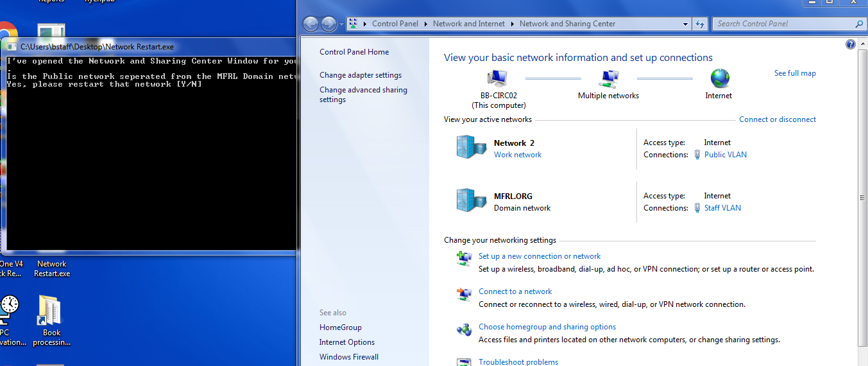Open the Public VLAN connection link
Viewport: 868px width, 366px height.
point(725,155)
